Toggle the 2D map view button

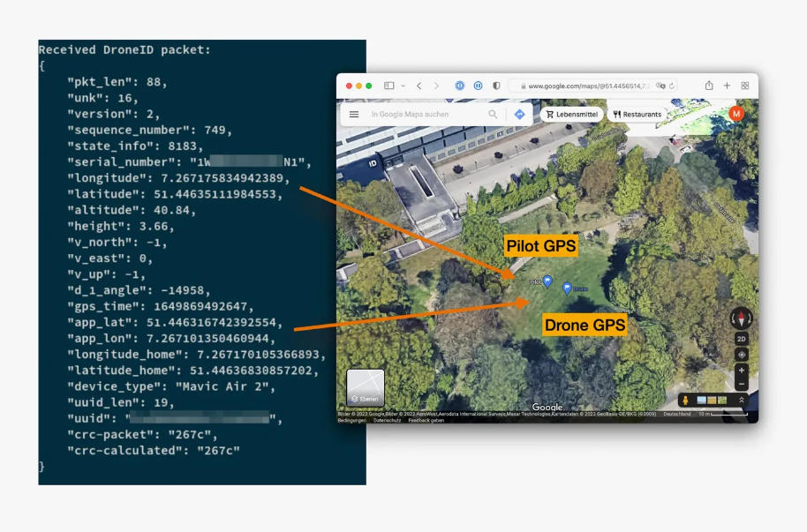click(741, 339)
